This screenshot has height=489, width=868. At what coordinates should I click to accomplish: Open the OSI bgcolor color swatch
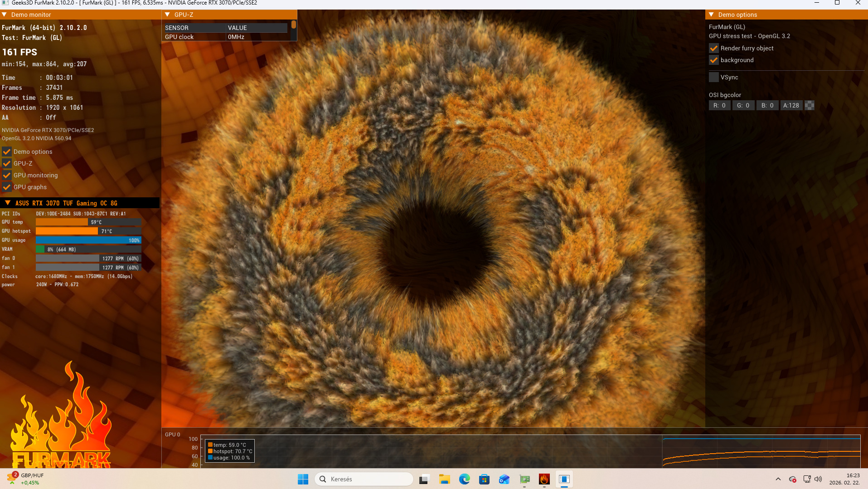810,105
